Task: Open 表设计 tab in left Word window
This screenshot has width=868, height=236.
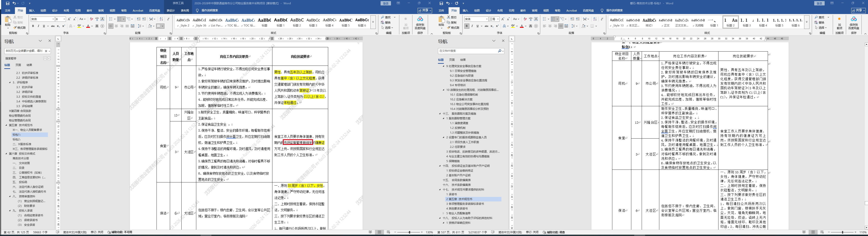Action: coord(171,10)
